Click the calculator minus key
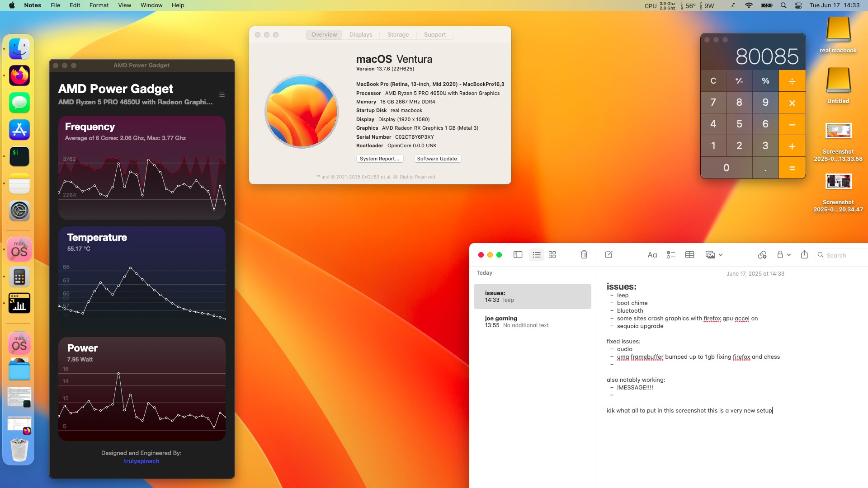This screenshot has height=488, width=868. 792,124
